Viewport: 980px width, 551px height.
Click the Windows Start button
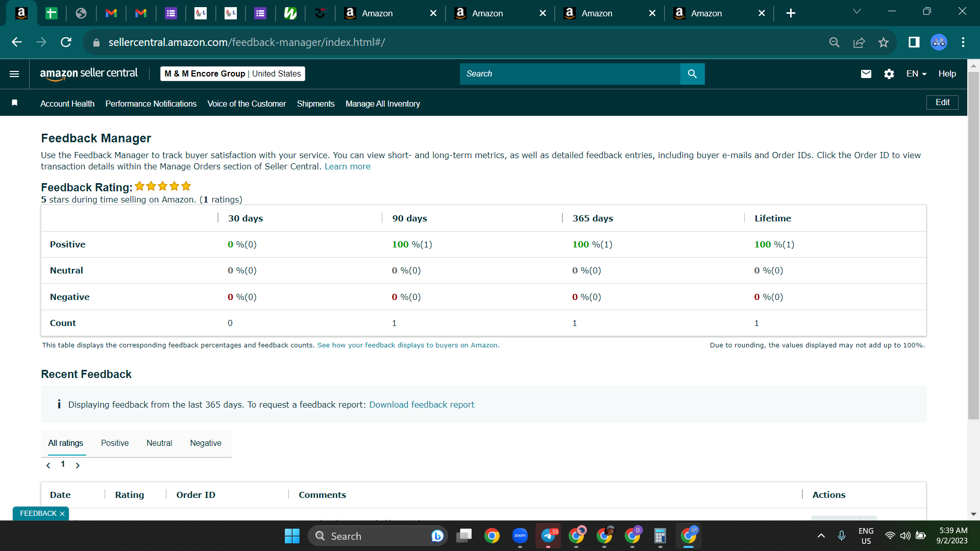click(292, 536)
